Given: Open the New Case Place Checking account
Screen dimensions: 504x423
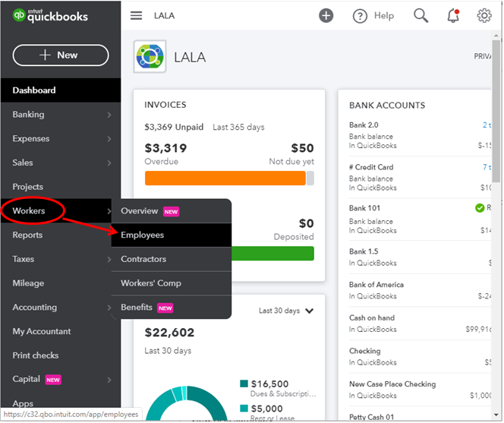Looking at the screenshot, I should click(x=392, y=384).
